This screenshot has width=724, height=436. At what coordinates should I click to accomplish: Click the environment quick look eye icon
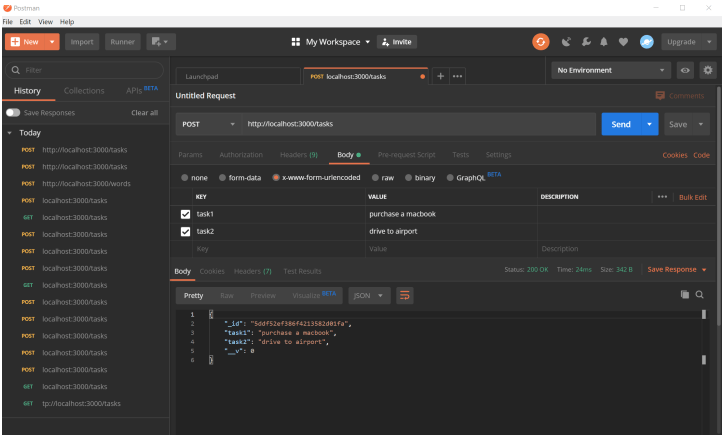pos(687,71)
